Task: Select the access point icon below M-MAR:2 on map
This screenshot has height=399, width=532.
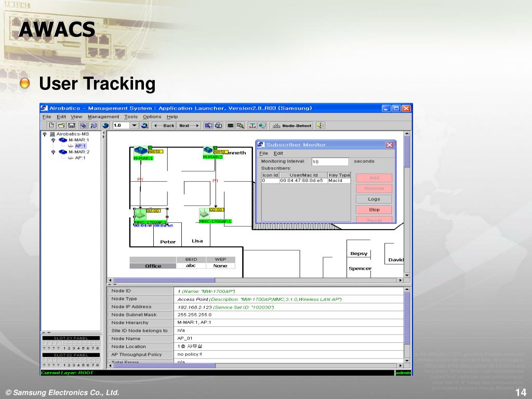Action: point(204,214)
